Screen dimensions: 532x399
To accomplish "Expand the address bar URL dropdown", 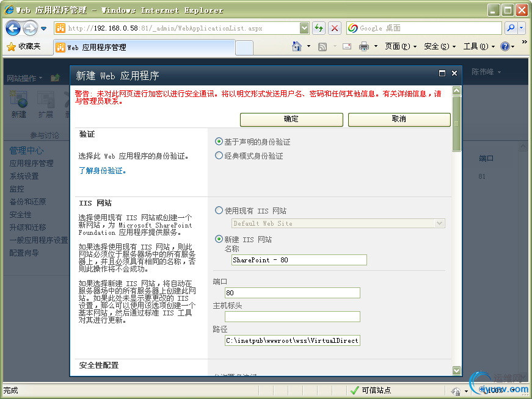I will [x=304, y=28].
